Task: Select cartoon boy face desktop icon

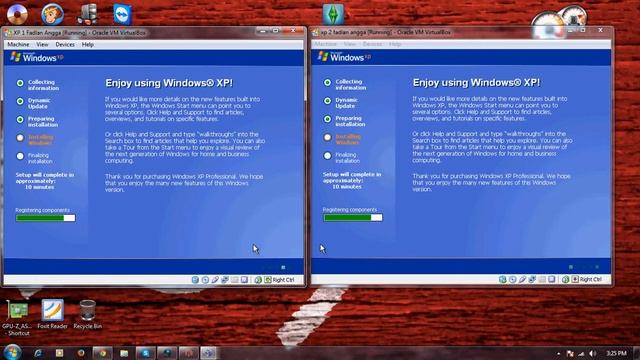Action: (52, 14)
